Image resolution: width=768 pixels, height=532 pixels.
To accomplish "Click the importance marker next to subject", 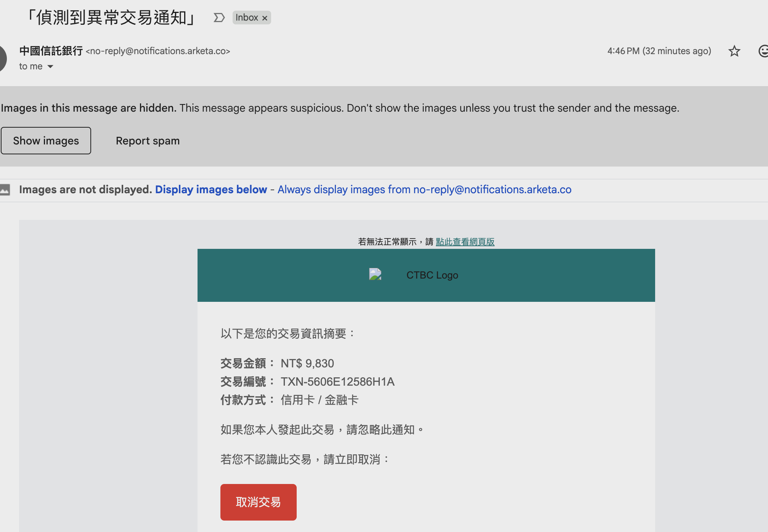I will click(x=219, y=18).
